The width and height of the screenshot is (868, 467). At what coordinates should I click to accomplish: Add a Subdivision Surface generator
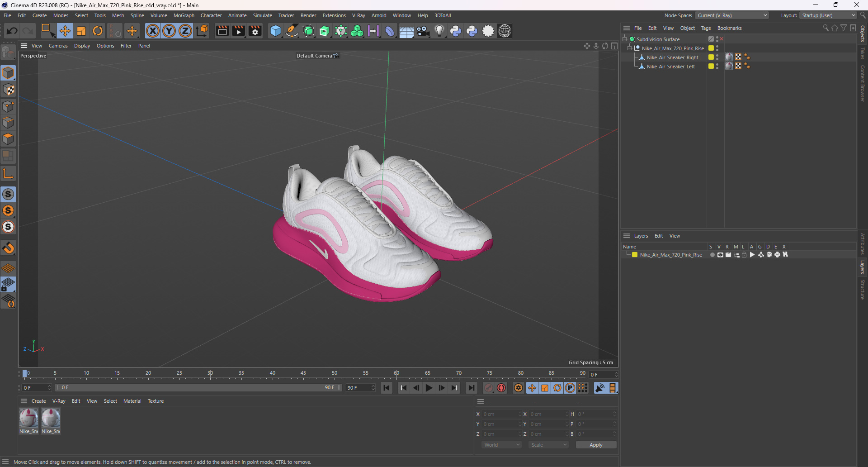click(308, 31)
